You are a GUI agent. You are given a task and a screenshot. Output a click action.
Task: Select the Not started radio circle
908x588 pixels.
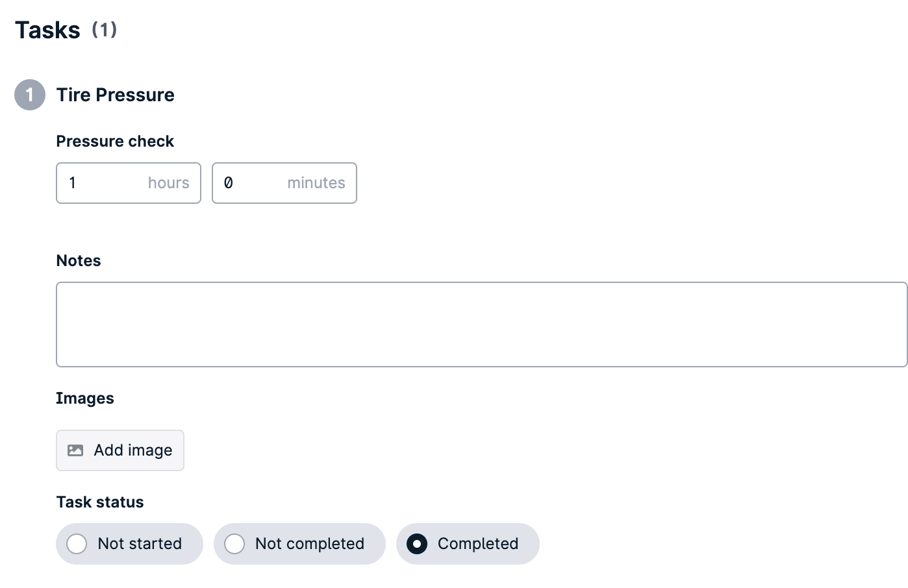77,544
